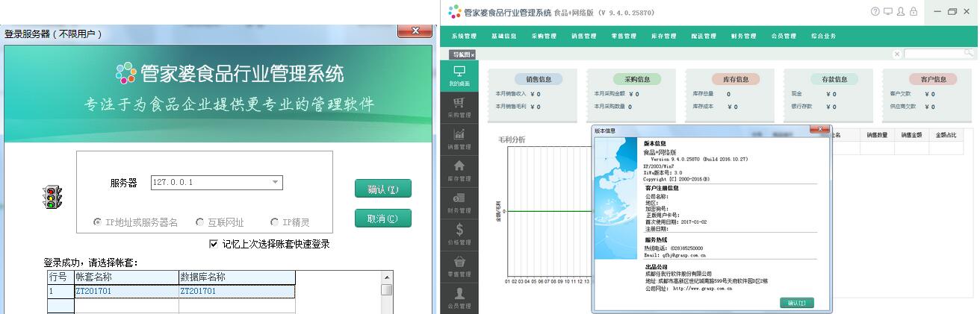Expand the 服务器 address dropdown

276,182
